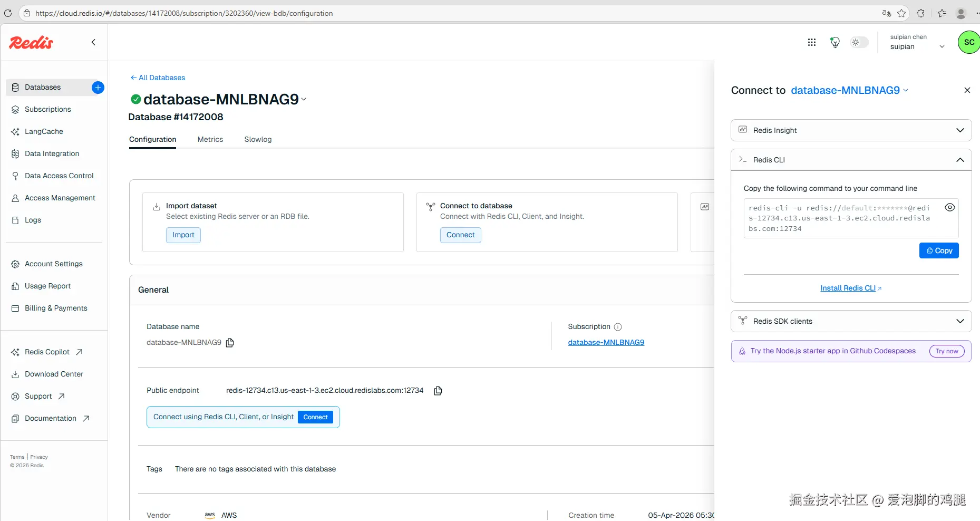This screenshot has height=521, width=980.
Task: Click the public endpoint address text
Action: 325,391
